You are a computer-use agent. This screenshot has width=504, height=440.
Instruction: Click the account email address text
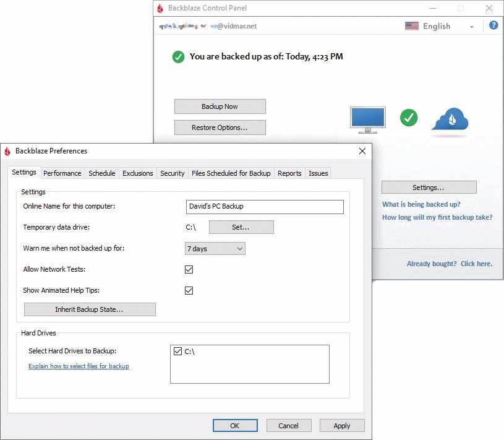click(x=208, y=26)
